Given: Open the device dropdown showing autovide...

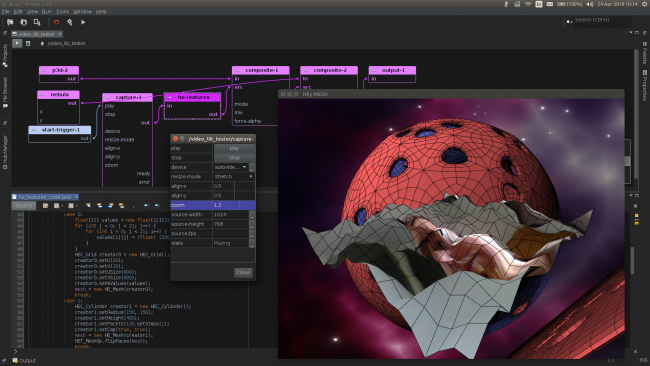Looking at the screenshot, I should 230,167.
